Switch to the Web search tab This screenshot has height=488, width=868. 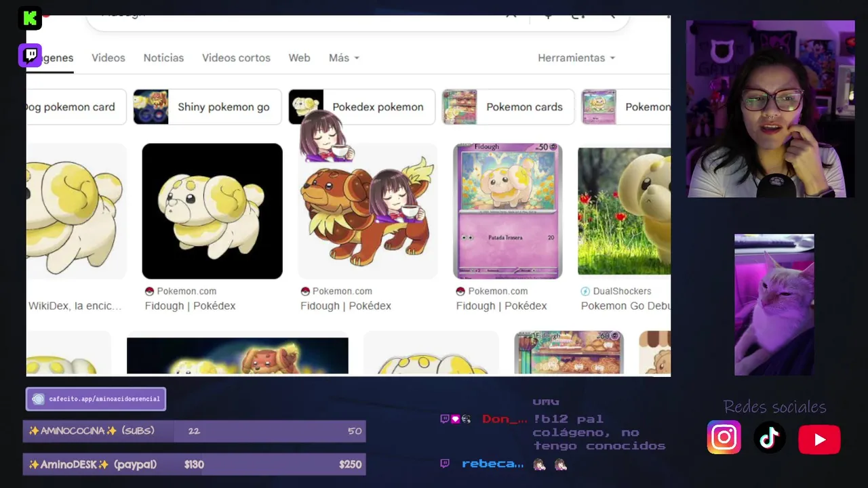(x=299, y=58)
